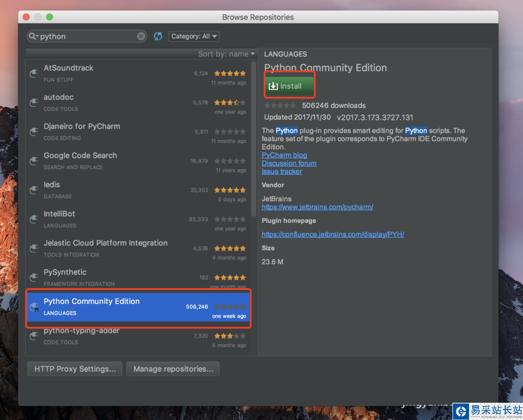Click the autodoc star rating
523x420 pixels.
[x=230, y=103]
